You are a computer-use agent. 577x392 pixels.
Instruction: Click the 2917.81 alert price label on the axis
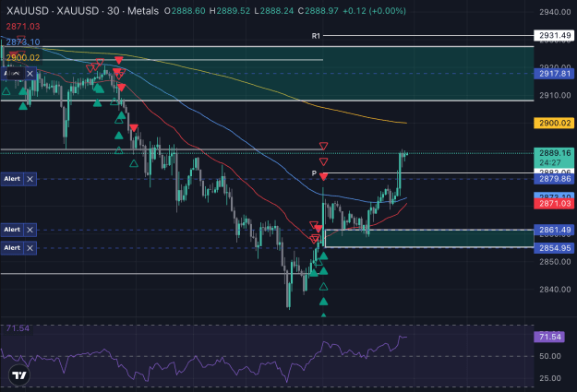(x=555, y=74)
